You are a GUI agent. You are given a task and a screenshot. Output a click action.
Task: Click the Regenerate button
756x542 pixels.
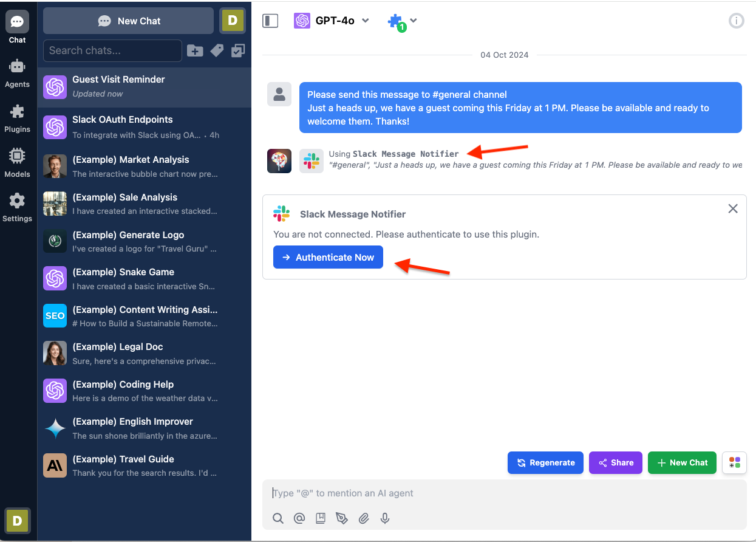tap(545, 462)
